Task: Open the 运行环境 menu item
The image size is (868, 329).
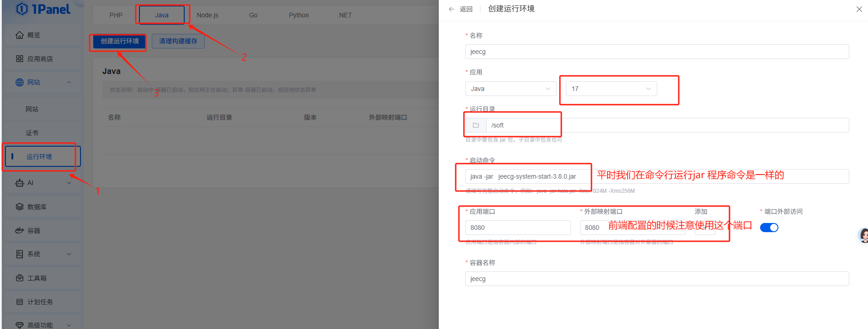Action: tap(43, 157)
